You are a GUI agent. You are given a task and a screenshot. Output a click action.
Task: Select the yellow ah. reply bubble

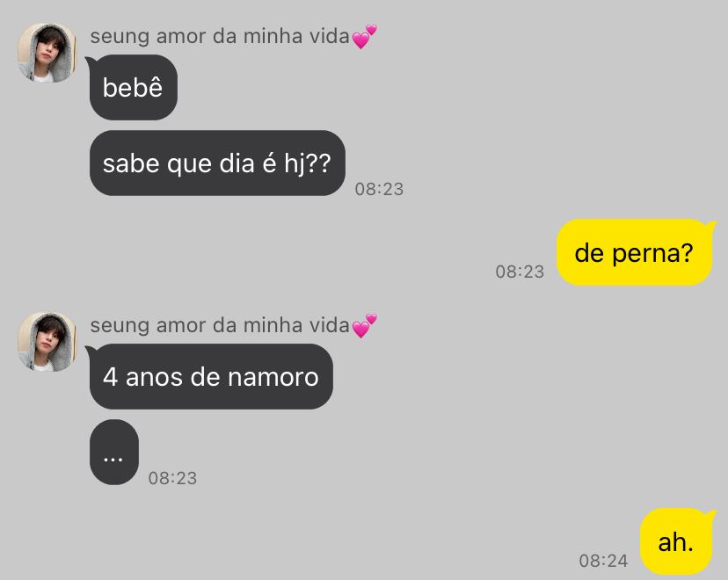675,541
